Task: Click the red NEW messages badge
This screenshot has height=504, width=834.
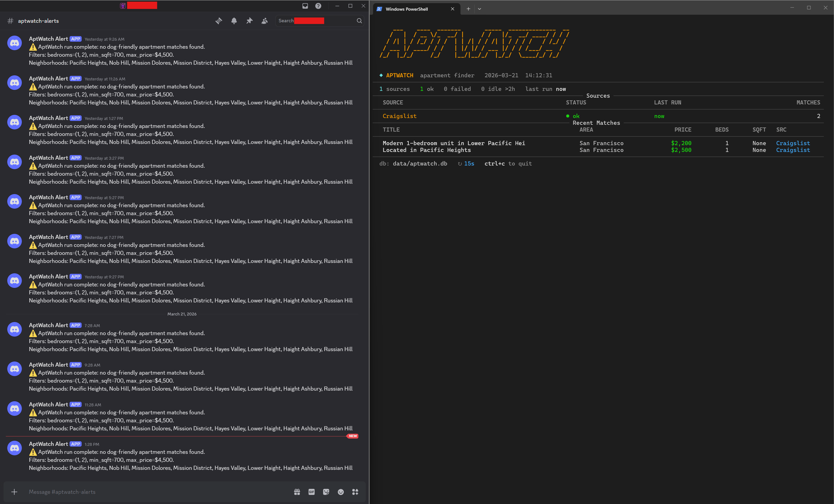Action: (352, 436)
